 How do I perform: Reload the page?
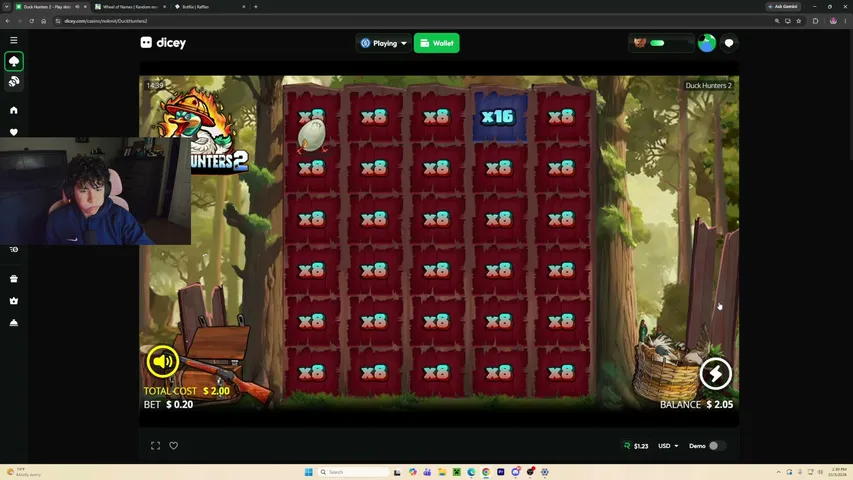[32, 21]
